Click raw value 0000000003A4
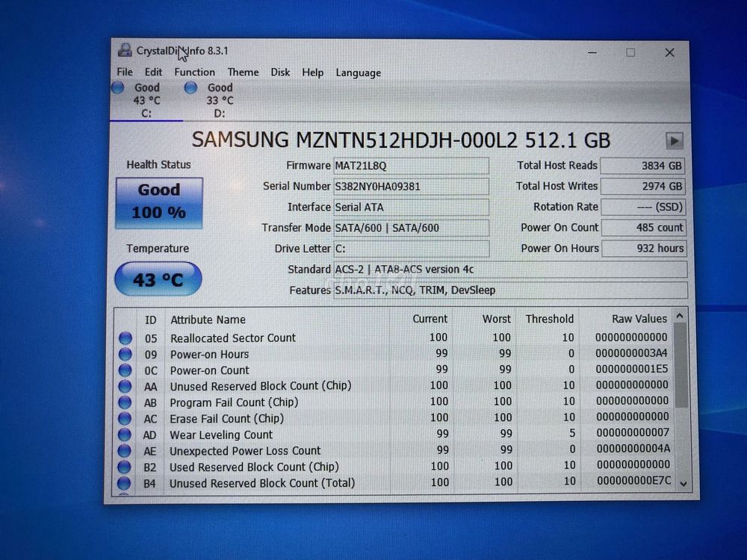 [631, 353]
